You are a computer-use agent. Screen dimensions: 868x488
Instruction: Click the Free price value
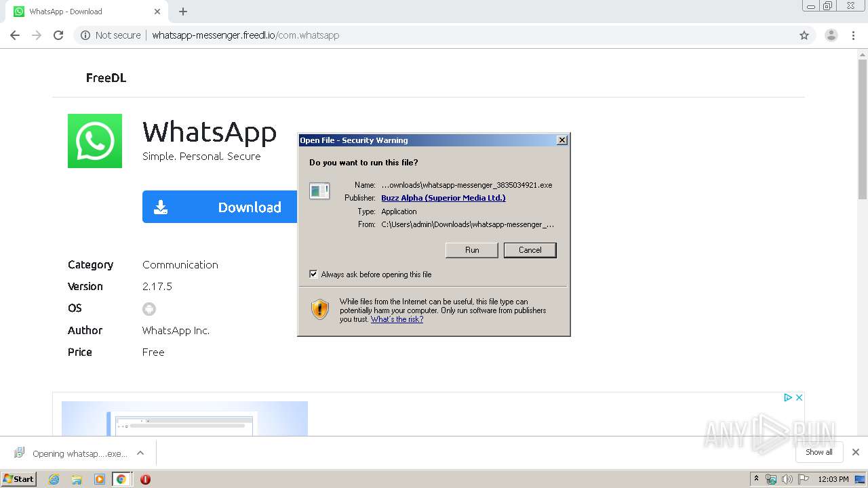click(153, 352)
